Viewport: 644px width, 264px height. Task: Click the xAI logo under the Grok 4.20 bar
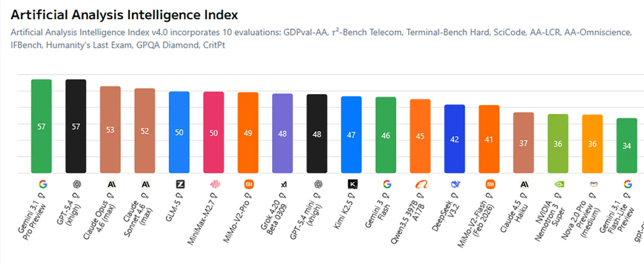coord(283,185)
